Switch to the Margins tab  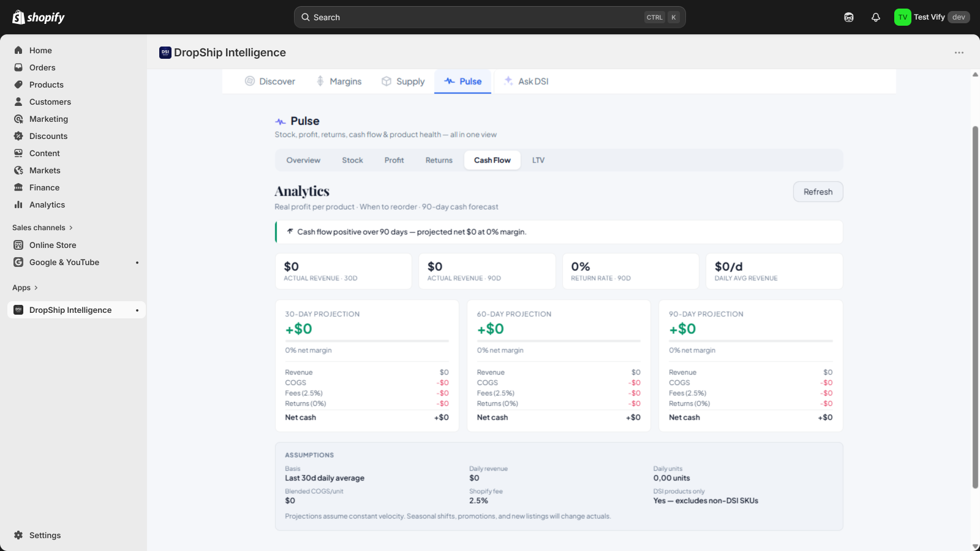(339, 81)
